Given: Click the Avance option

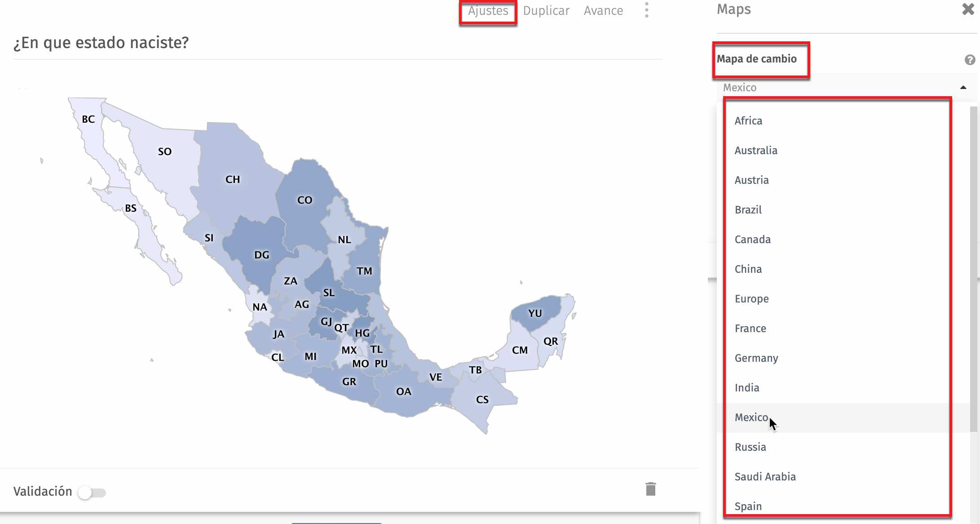Looking at the screenshot, I should click(x=604, y=10).
